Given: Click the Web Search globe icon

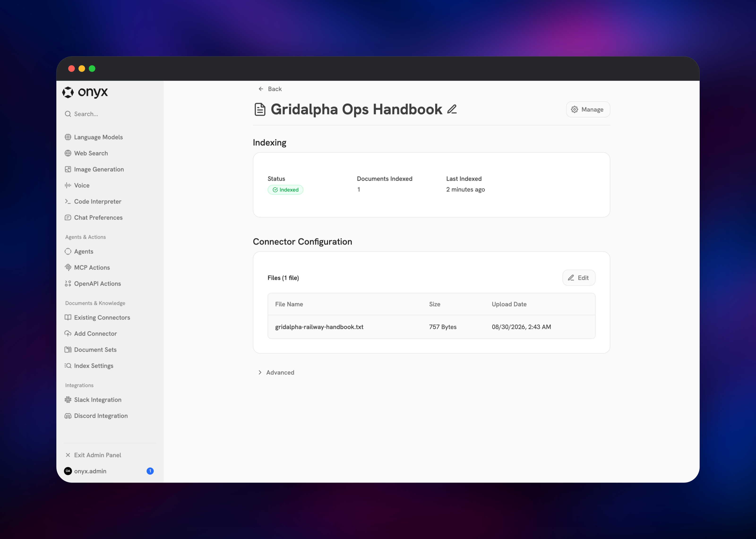Looking at the screenshot, I should pyautogui.click(x=68, y=153).
